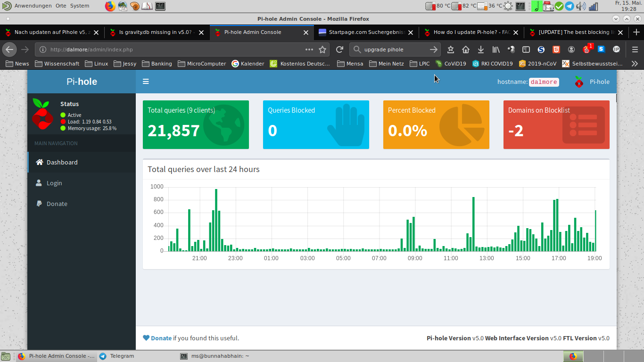Open the Pi-hole user menu top right
Viewport: 644px width, 362px height.
(x=592, y=82)
